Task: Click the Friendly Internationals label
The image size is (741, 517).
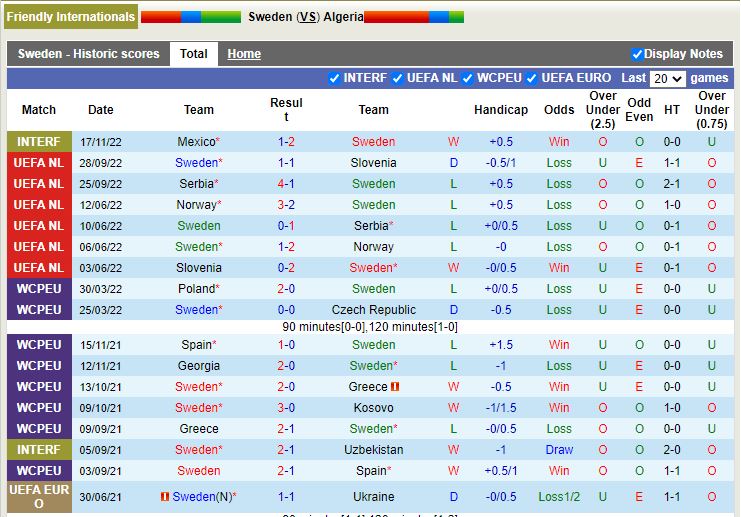Action: tap(71, 17)
